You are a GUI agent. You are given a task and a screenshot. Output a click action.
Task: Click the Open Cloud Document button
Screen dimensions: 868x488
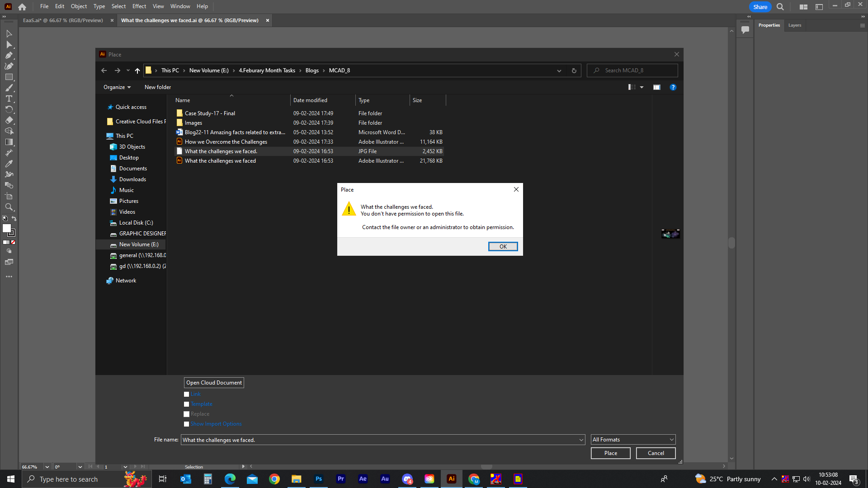tap(213, 382)
